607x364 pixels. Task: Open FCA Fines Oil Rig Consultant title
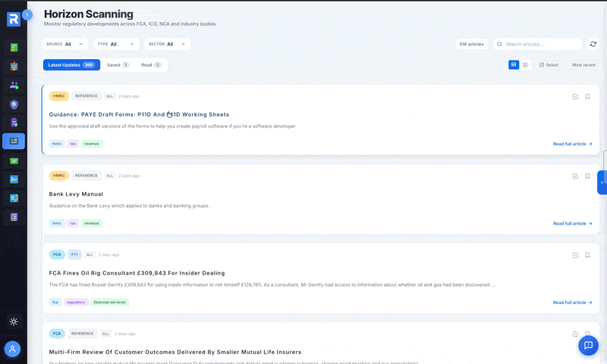tap(137, 273)
